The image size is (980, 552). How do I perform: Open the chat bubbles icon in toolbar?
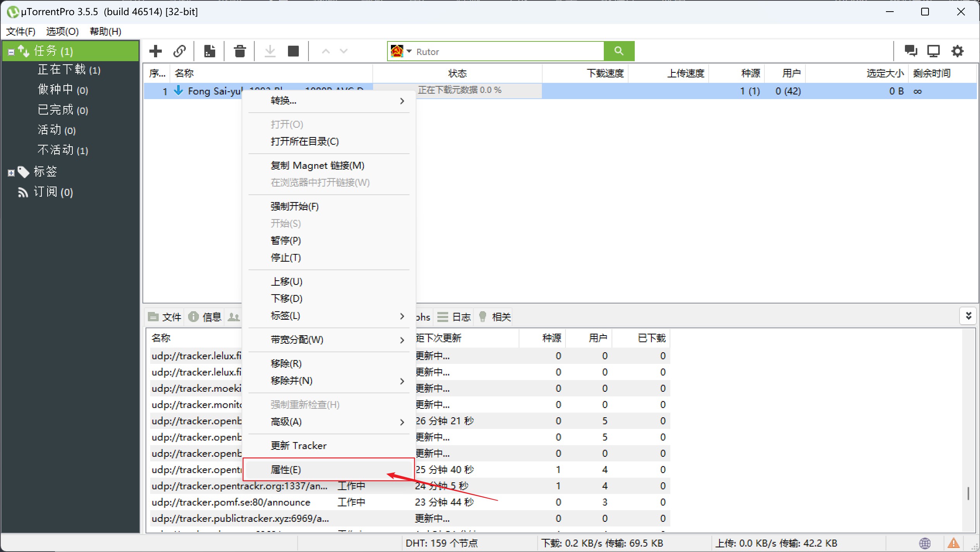coord(910,51)
